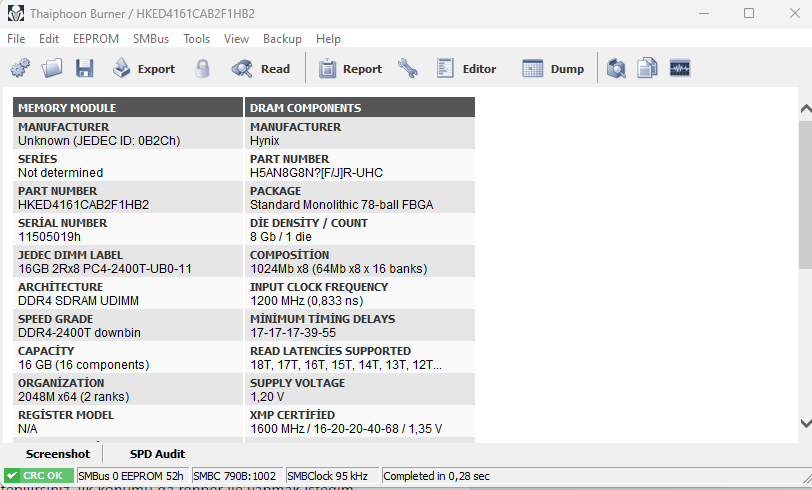
Task: Switch to the Screenshot tab
Action: (58, 454)
